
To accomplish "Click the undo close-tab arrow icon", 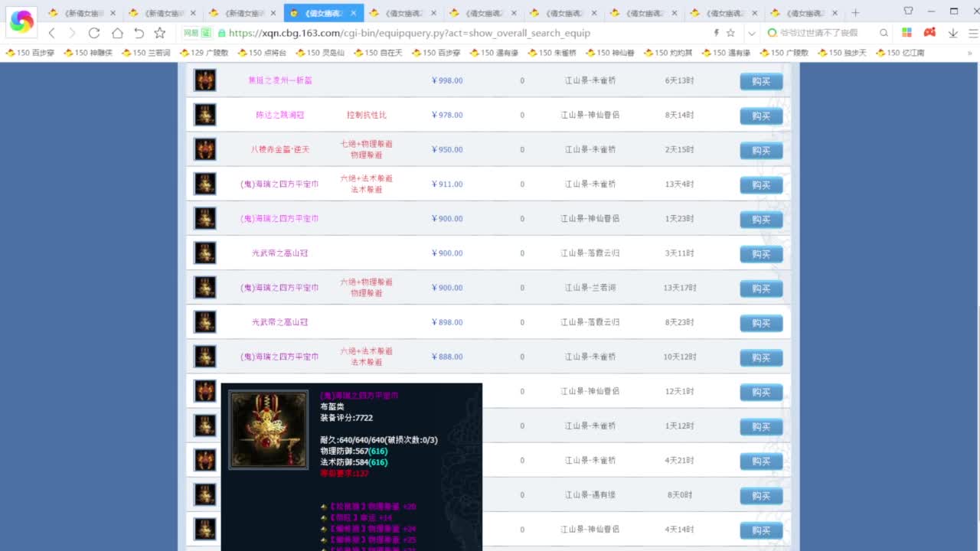I will tap(139, 33).
